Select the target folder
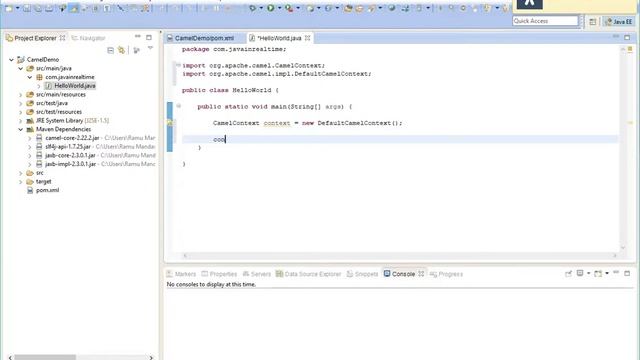Image resolution: width=640 pixels, height=360 pixels. pyautogui.click(x=44, y=182)
